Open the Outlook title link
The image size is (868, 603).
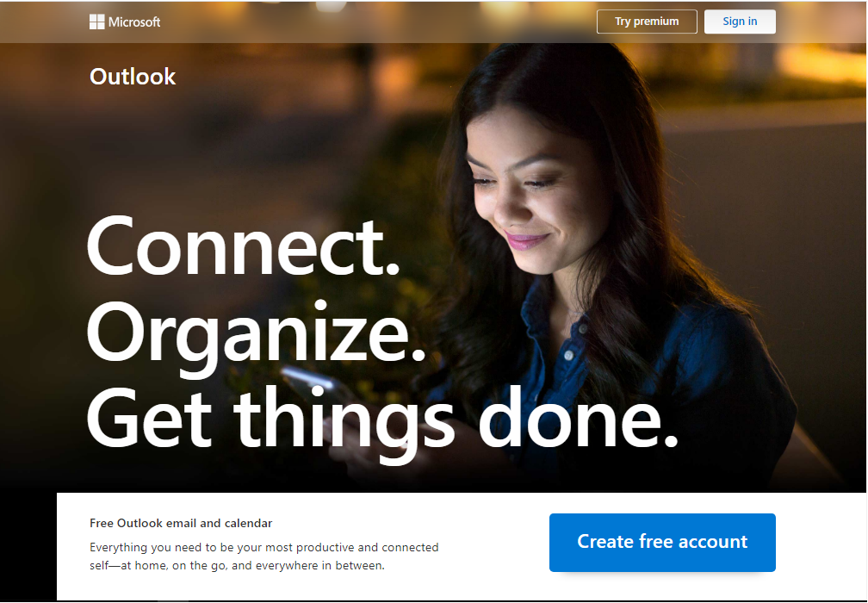133,77
